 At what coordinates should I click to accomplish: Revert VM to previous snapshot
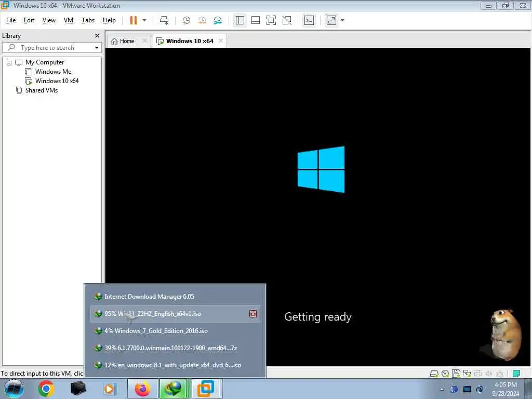point(202,20)
